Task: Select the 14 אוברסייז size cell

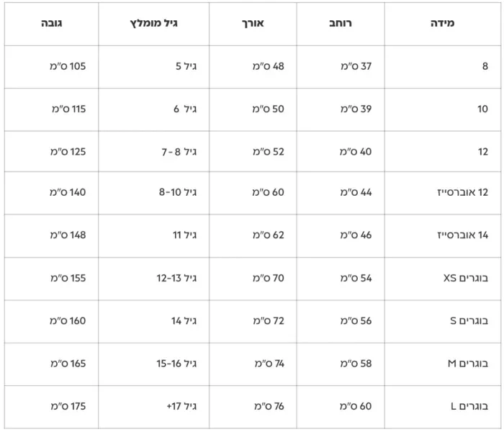Action: (442, 235)
